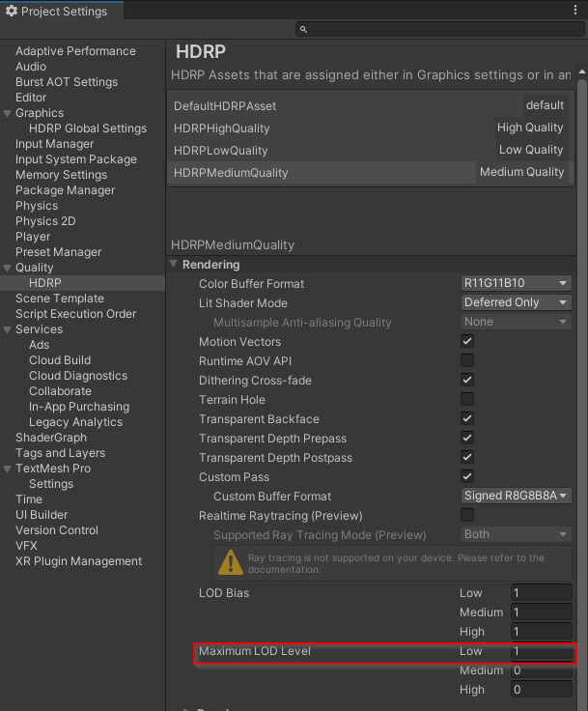Viewport: 588px width, 711px height.
Task: Open Player settings category
Action: [x=33, y=237]
